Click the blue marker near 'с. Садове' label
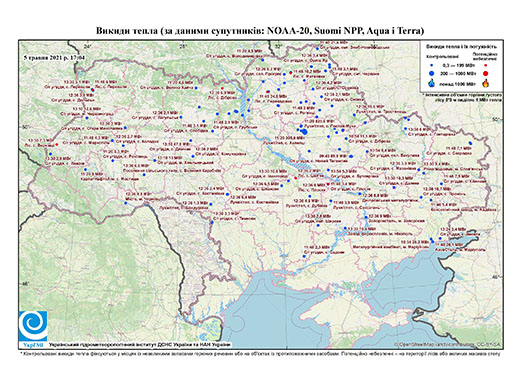This screenshot has width=520, height=368. tap(304, 256)
